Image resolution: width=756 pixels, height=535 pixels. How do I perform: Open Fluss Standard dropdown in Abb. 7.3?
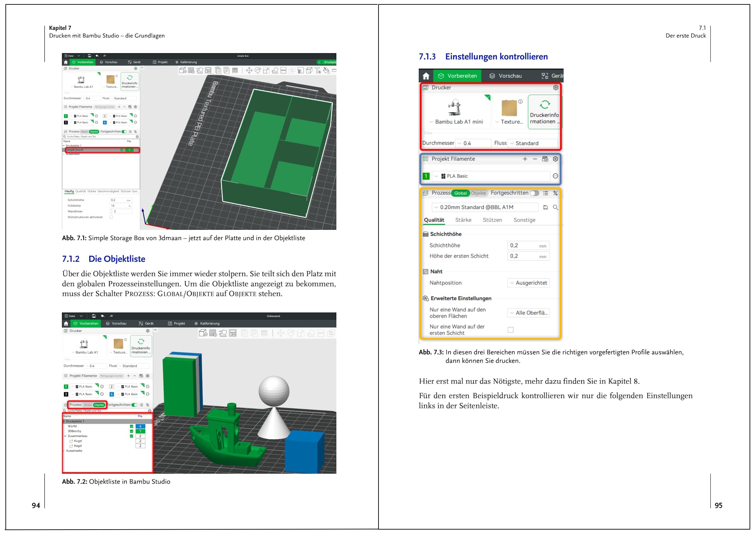click(533, 143)
